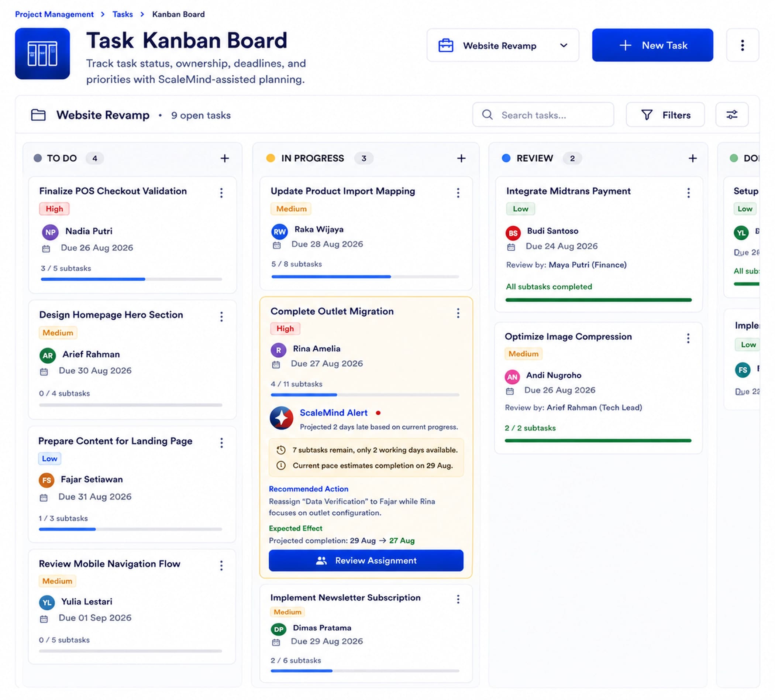Select the TO DO column header
Viewport: 775px width, 700px height.
coord(62,158)
